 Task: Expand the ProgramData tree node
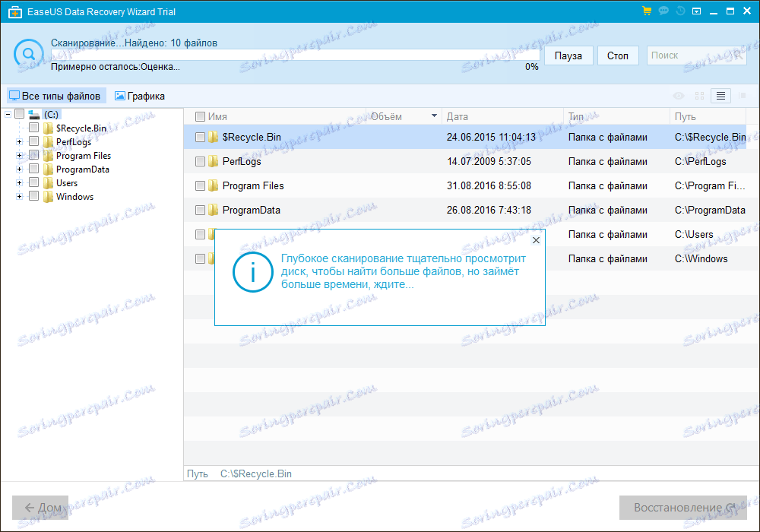click(x=20, y=169)
